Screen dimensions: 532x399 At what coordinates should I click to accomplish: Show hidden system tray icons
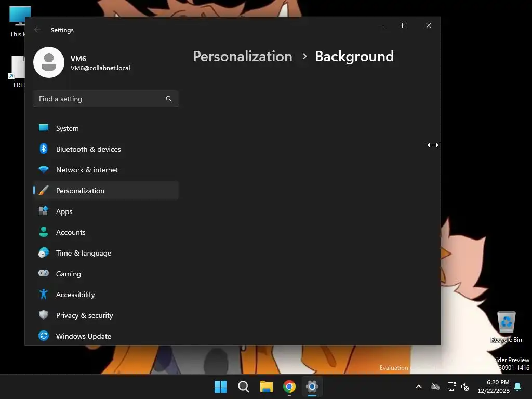pyautogui.click(x=419, y=387)
